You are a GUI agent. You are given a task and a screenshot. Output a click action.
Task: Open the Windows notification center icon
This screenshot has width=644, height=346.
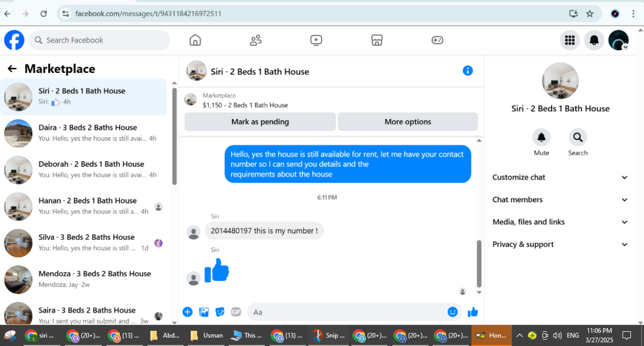[627, 335]
